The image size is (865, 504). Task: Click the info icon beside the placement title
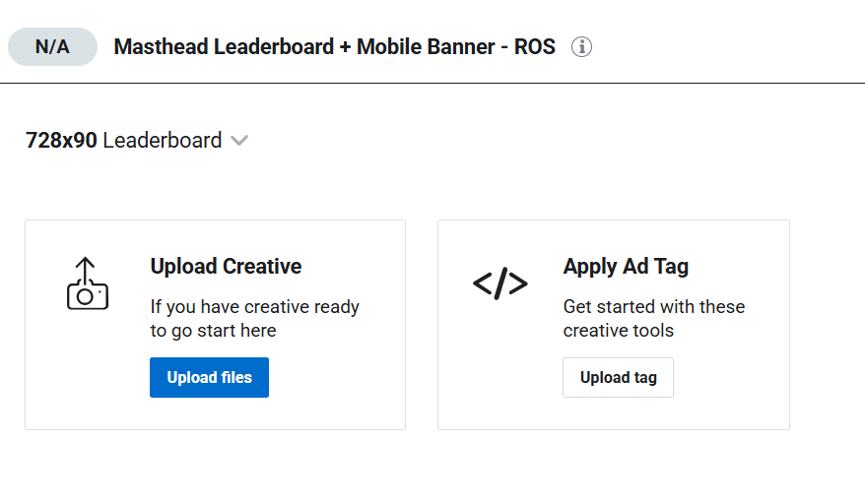(x=582, y=46)
